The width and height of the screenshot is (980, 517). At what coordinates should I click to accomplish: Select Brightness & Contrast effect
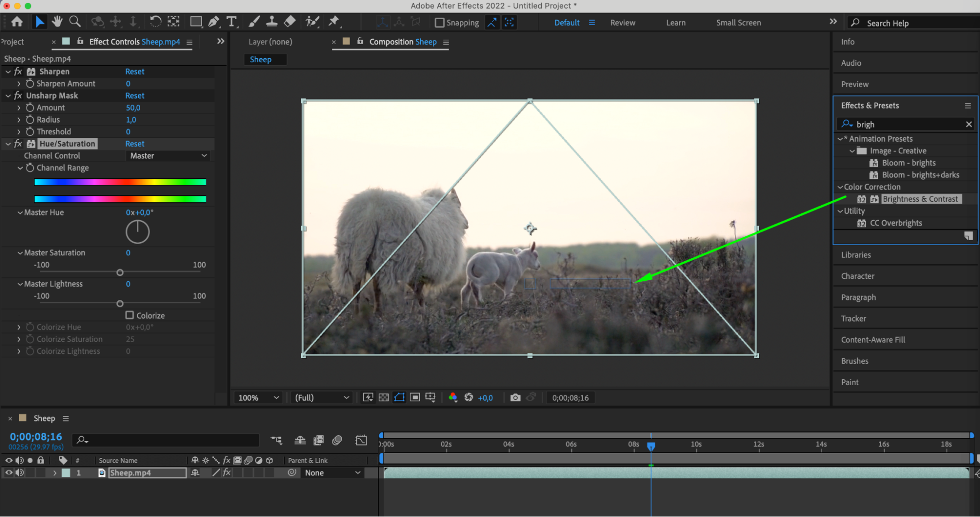tap(920, 199)
